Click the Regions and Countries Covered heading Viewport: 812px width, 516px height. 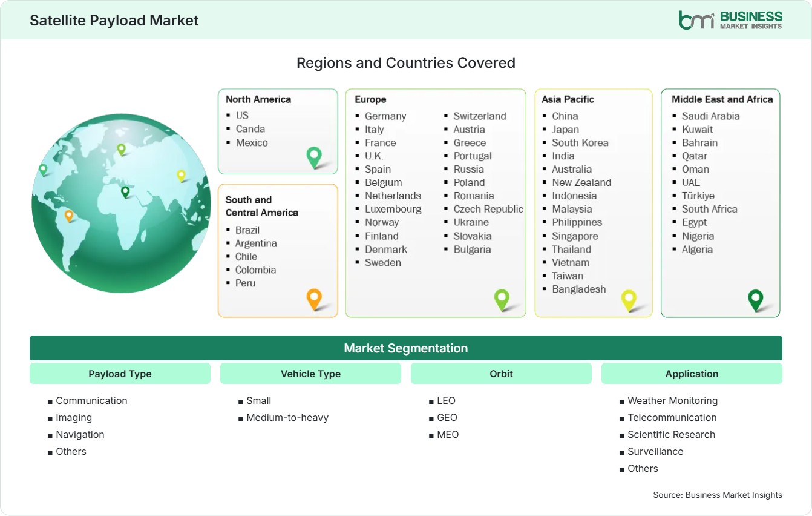pos(406,62)
